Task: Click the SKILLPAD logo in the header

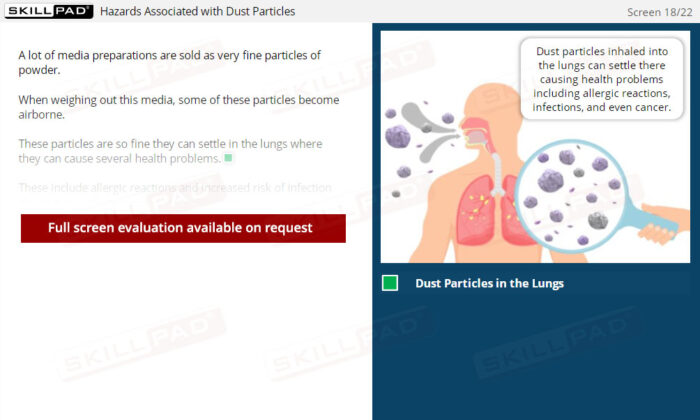Action: pos(49,11)
